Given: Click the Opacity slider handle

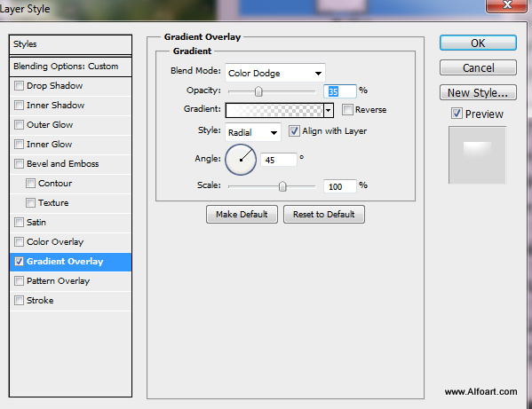Looking at the screenshot, I should (x=258, y=91).
